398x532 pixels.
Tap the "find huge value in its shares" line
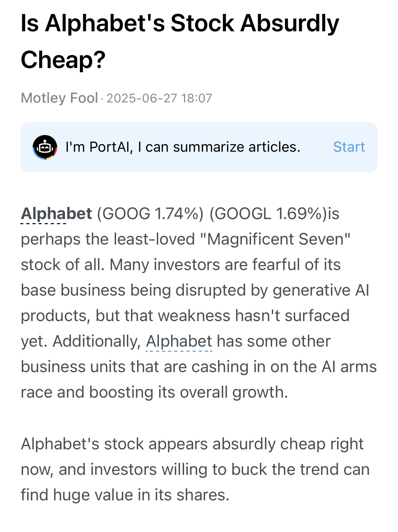[125, 495]
